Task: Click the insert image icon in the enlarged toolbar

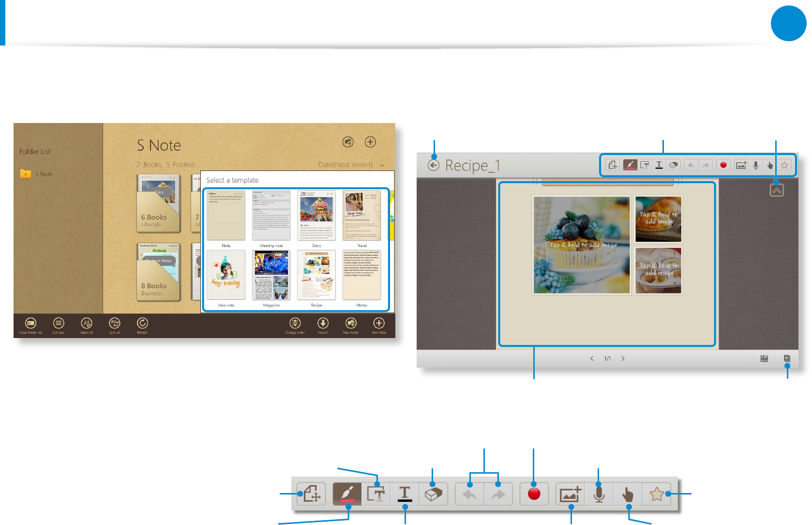Action: (x=570, y=494)
